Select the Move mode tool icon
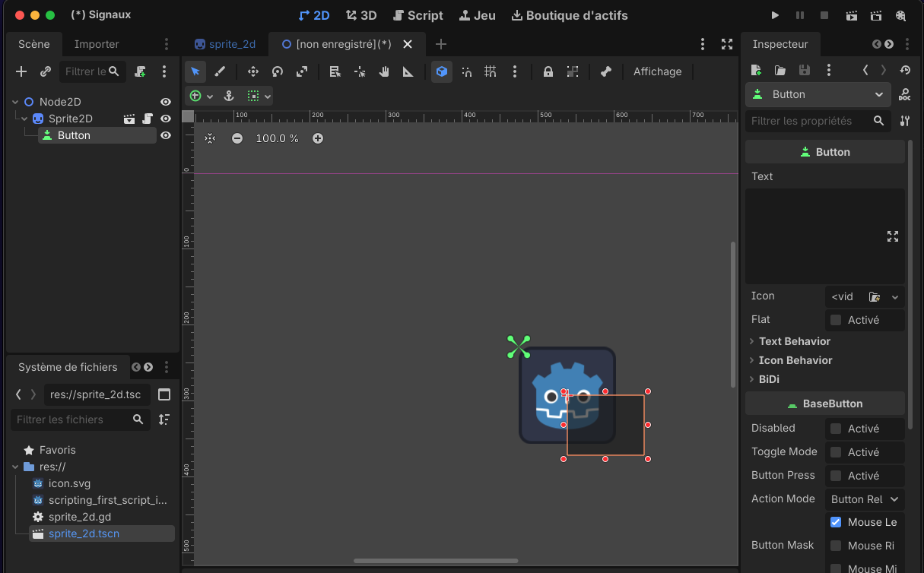 (x=253, y=71)
